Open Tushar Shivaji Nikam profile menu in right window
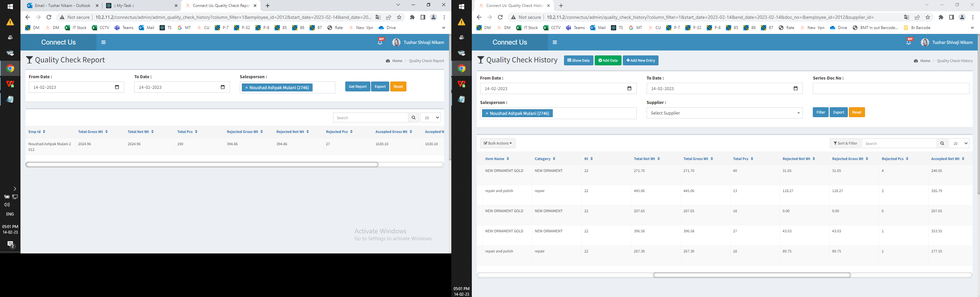This screenshot has height=297, width=980. 947,43
